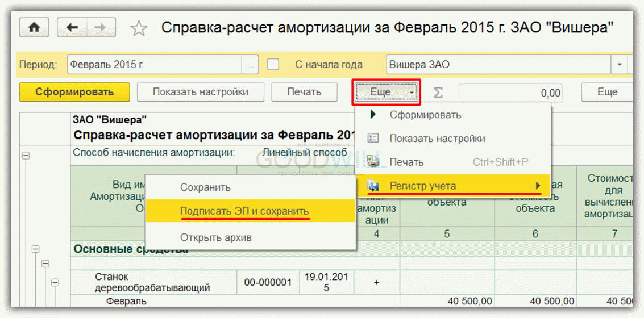644x318 pixels.
Task: Click the Печать toolbar button
Action: pos(304,92)
